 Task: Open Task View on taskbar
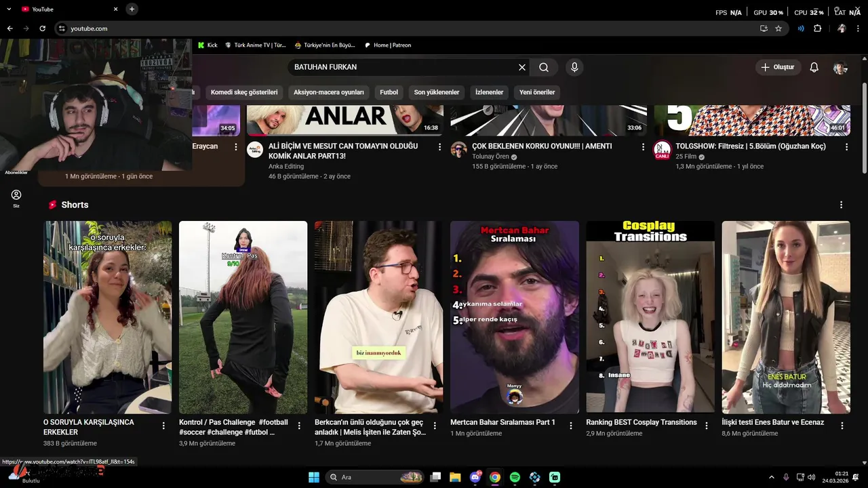click(x=435, y=477)
